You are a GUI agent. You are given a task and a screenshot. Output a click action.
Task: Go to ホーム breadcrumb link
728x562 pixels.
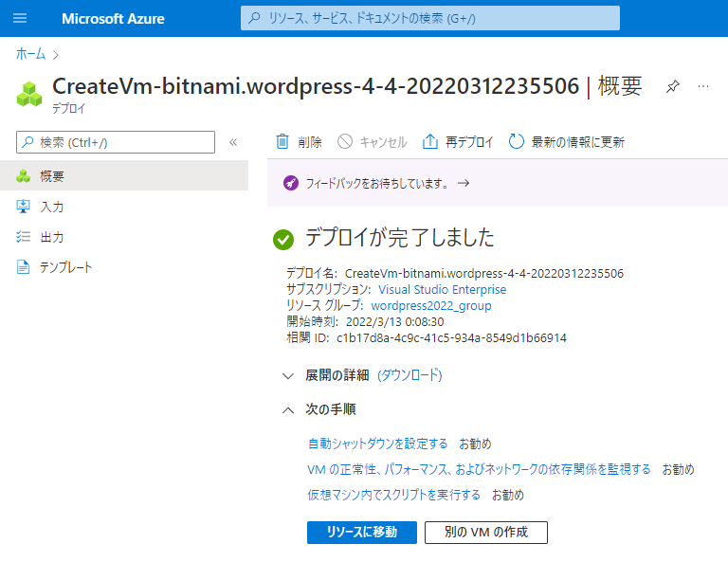tap(30, 54)
